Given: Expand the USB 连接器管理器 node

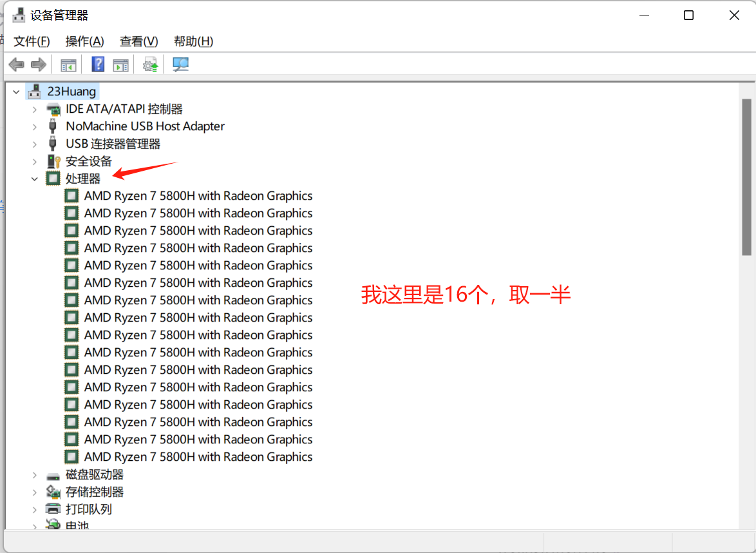Looking at the screenshot, I should (x=35, y=144).
